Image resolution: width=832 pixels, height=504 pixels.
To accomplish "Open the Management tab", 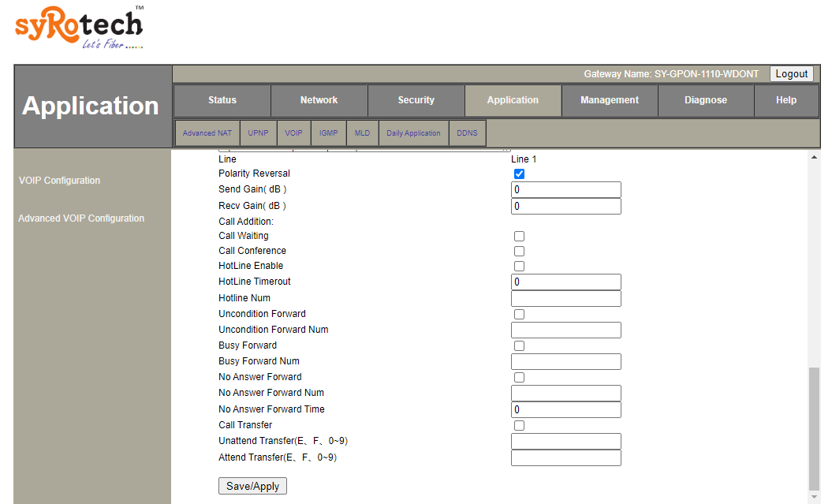I will pyautogui.click(x=610, y=100).
